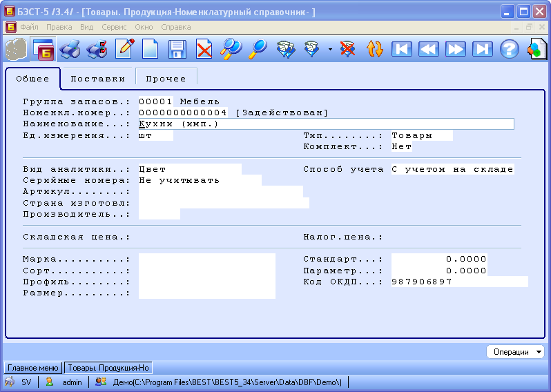Click the Б application icon in menu bar
The height and width of the screenshot is (392, 551).
pyautogui.click(x=11, y=27)
